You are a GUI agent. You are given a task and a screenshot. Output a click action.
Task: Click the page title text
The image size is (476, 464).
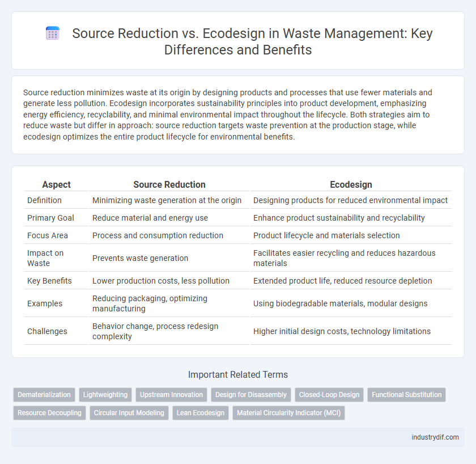click(252, 41)
